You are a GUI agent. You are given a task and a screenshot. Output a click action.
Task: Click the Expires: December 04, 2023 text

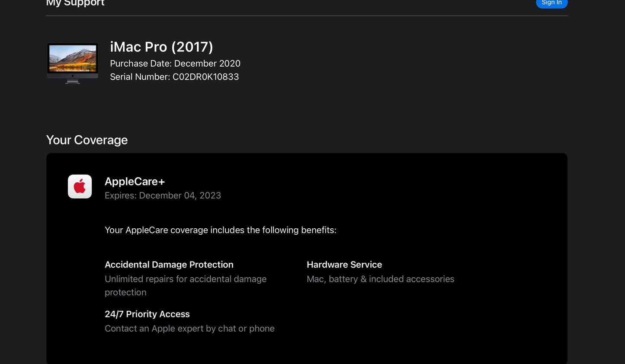pyautogui.click(x=163, y=195)
